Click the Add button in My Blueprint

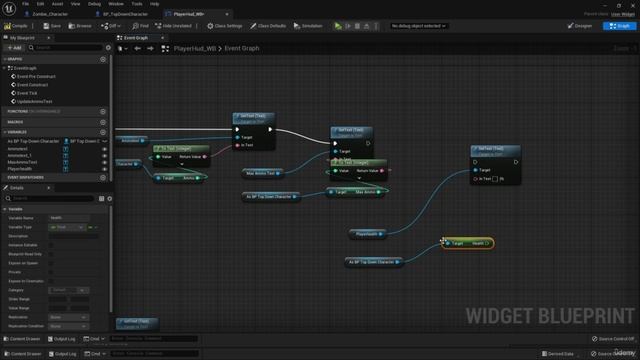coord(14,48)
